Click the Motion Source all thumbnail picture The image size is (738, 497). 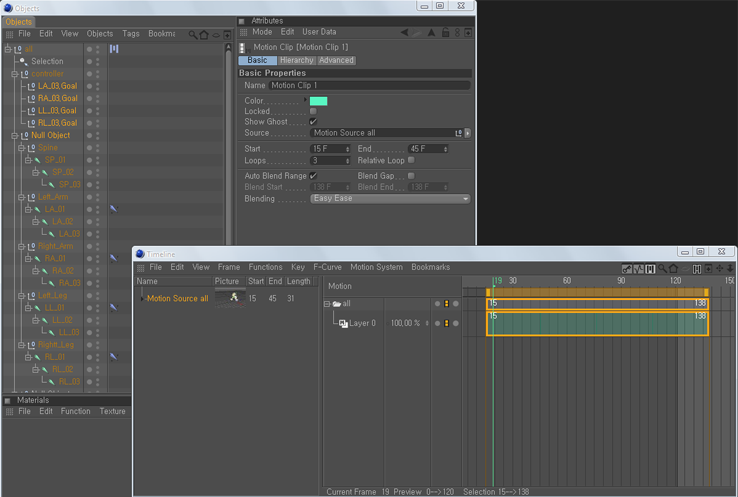click(x=230, y=298)
